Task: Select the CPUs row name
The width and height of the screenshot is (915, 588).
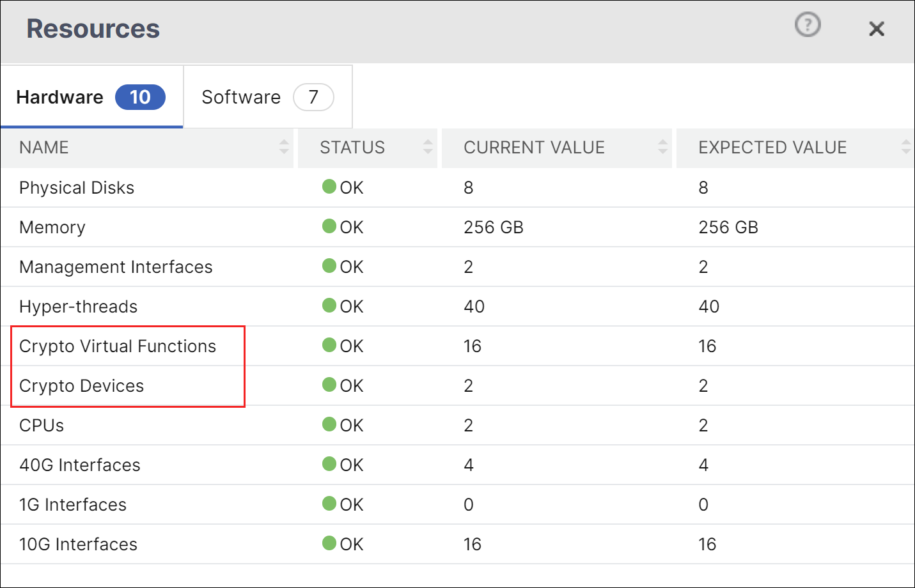Action: pyautogui.click(x=42, y=426)
